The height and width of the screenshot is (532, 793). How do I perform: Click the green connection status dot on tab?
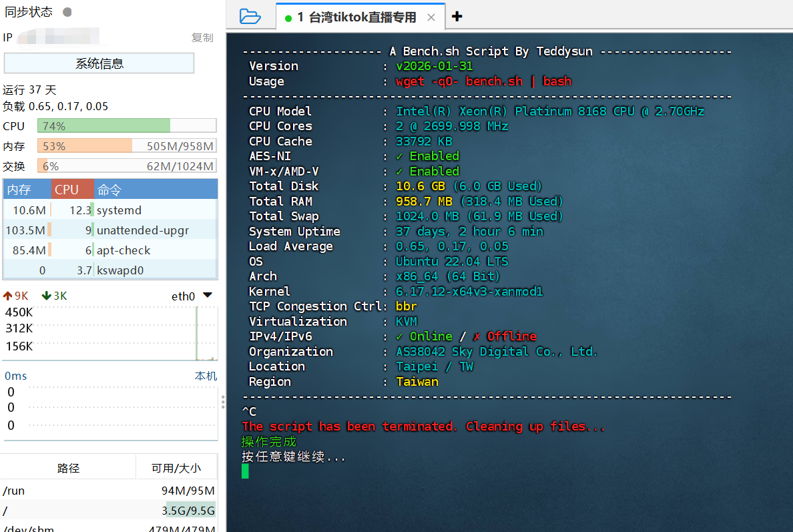[x=287, y=17]
